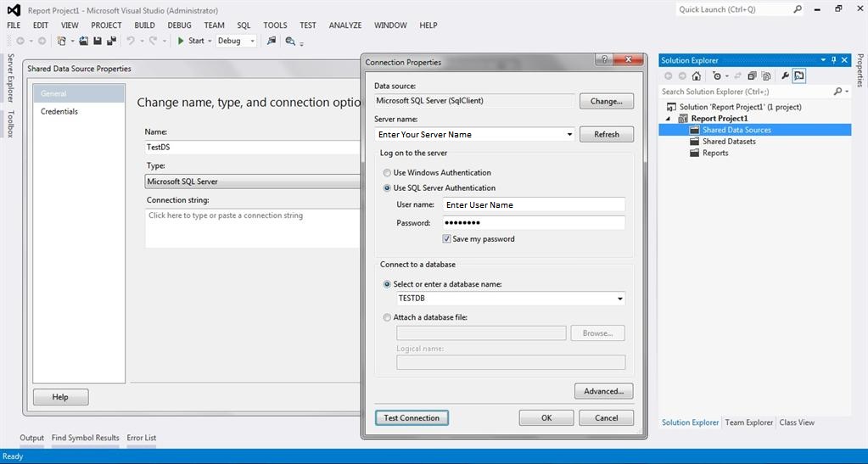Open the Server name dropdown
Image resolution: width=868 pixels, height=464 pixels.
point(569,135)
